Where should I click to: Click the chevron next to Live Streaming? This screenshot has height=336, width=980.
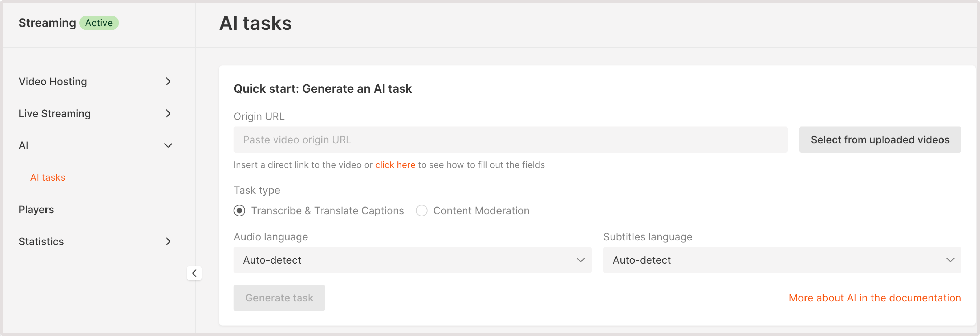point(168,113)
